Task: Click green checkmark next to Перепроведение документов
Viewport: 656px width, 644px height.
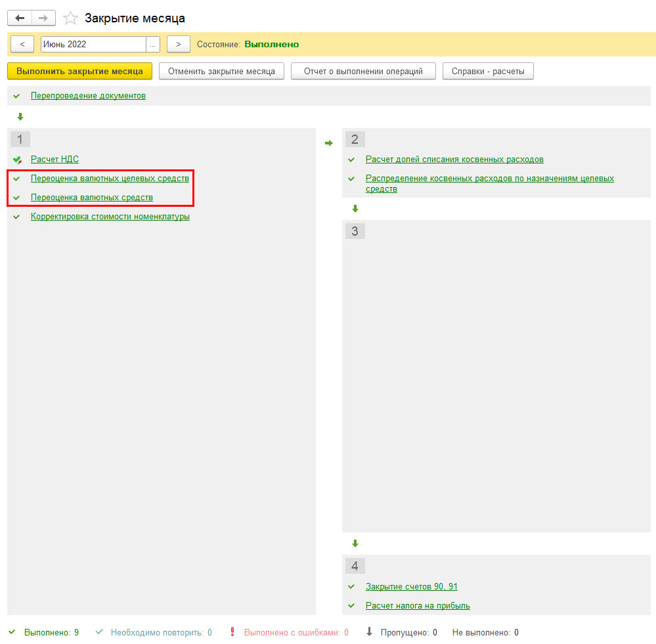Action: pyautogui.click(x=17, y=96)
